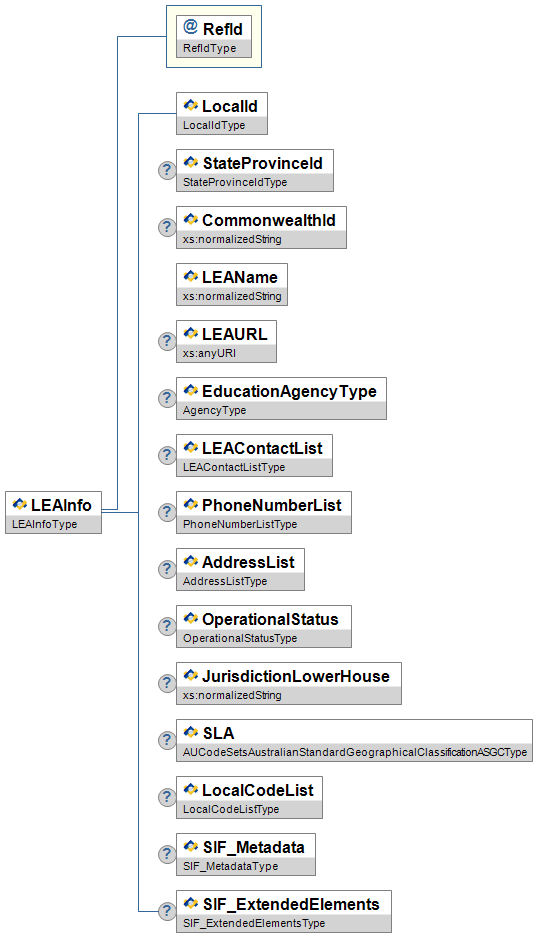This screenshot has height=937, width=555.
Task: Click the RefIdType type label
Action: pos(209,48)
